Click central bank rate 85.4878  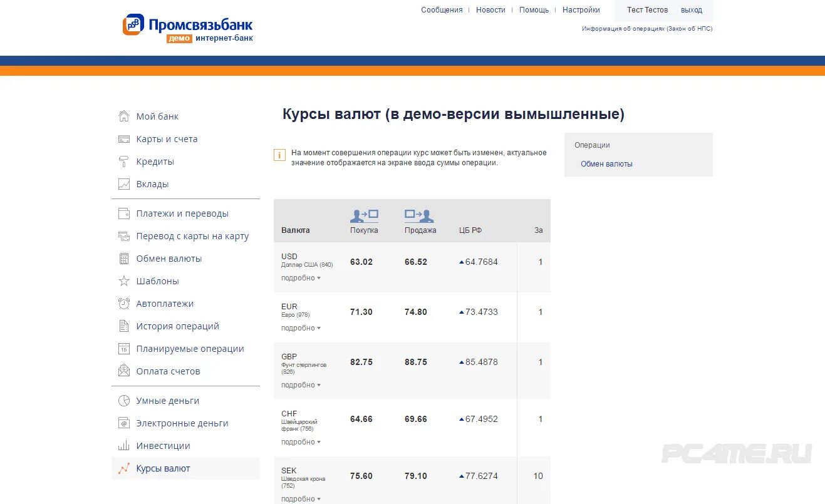(482, 363)
